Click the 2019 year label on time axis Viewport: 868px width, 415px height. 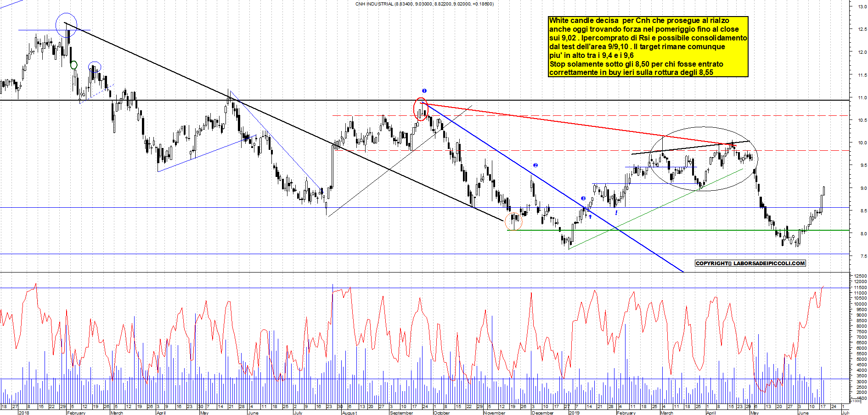574,413
